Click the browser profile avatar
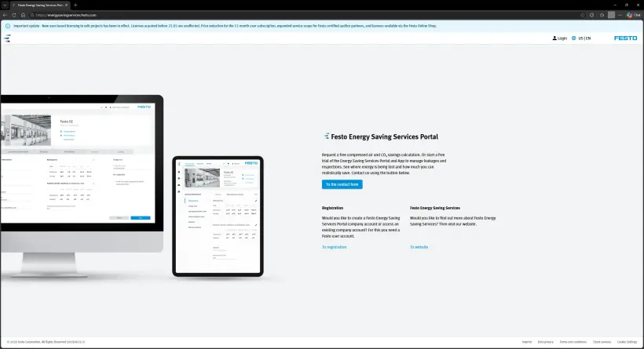Viewport: 644px width, 349px height. click(x=612, y=15)
